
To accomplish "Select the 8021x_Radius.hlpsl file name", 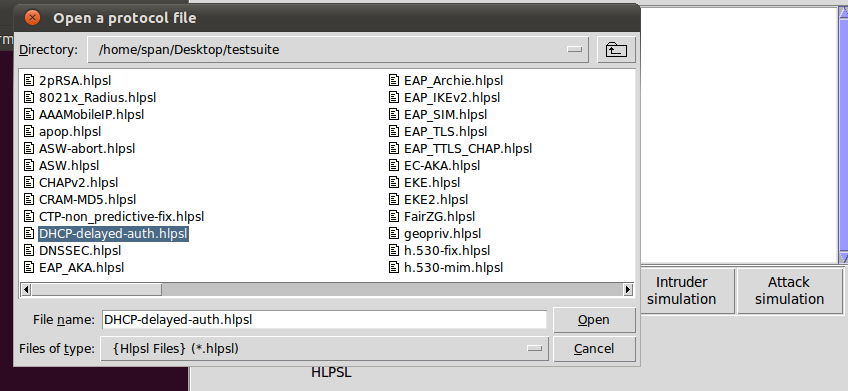I will pyautogui.click(x=97, y=98).
